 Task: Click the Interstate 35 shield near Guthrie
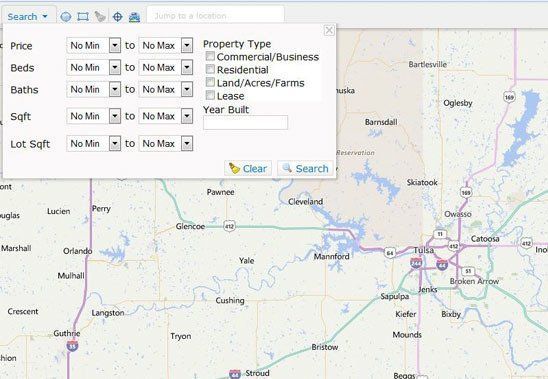pos(72,346)
